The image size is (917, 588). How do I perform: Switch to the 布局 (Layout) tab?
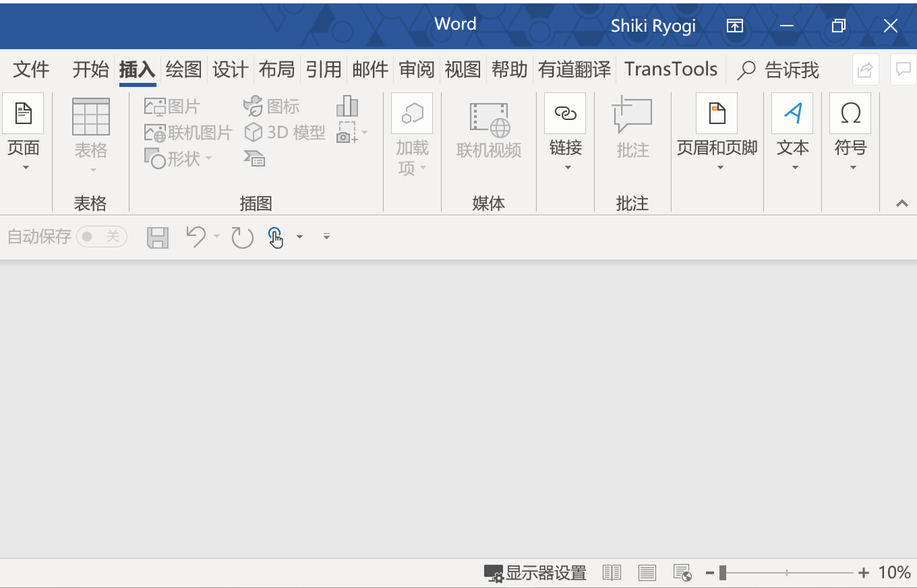[277, 69]
